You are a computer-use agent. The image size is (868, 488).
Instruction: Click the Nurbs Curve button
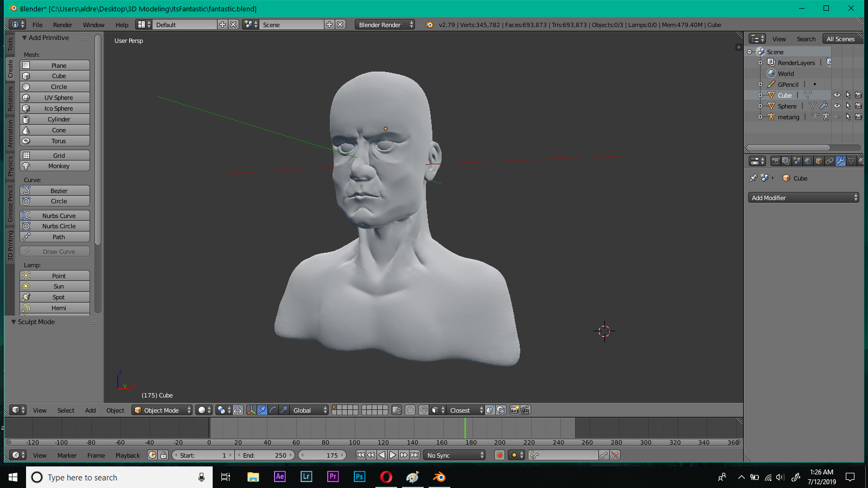pos(55,215)
